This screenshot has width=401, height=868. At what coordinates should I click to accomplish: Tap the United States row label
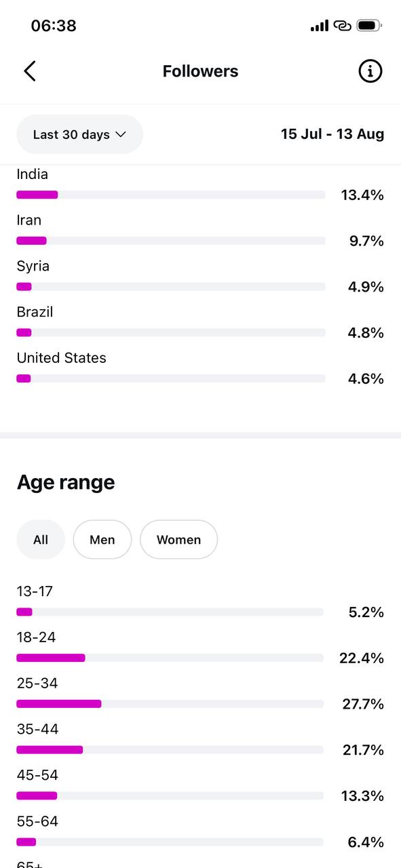(x=62, y=358)
